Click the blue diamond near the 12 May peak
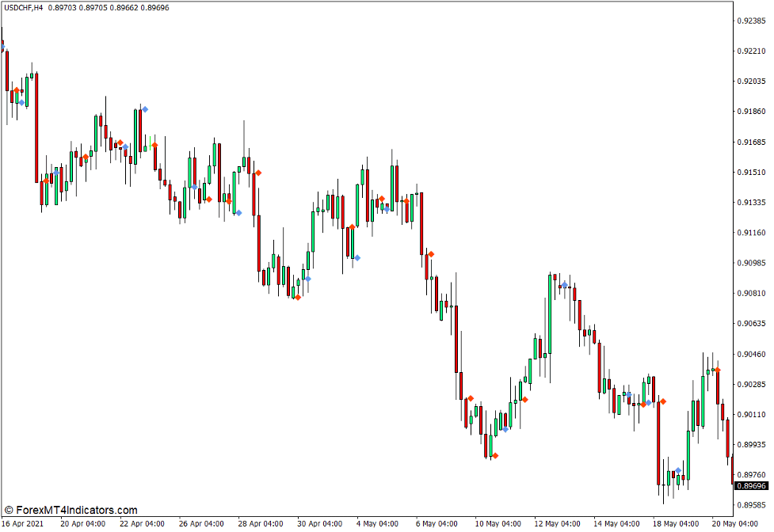 coord(565,285)
